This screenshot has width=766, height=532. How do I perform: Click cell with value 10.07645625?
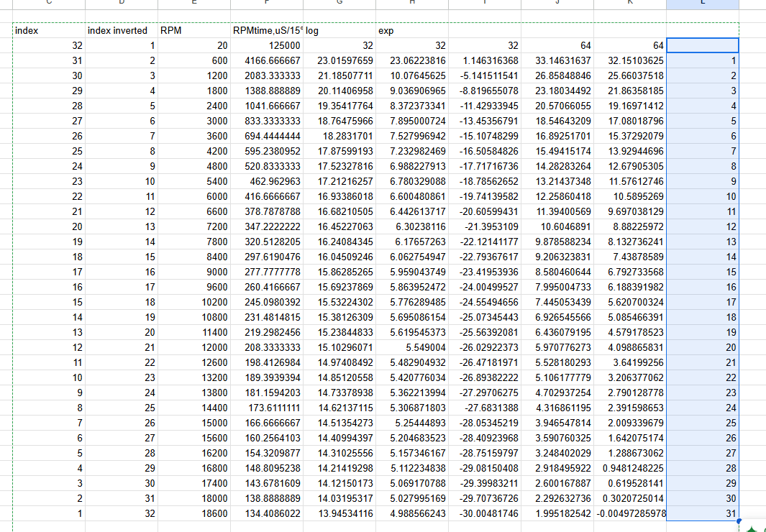[412, 75]
